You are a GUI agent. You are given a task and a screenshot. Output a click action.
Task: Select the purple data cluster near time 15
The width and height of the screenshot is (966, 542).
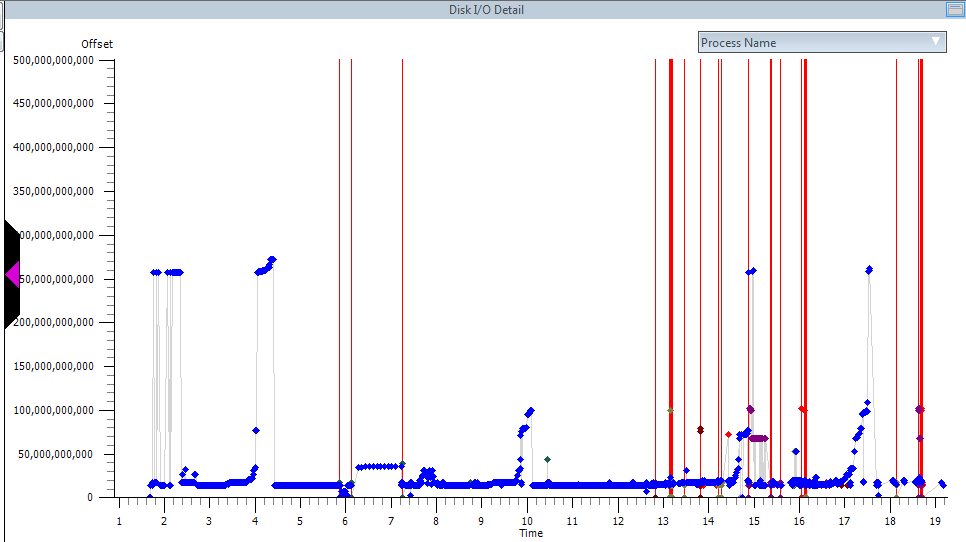(x=759, y=438)
